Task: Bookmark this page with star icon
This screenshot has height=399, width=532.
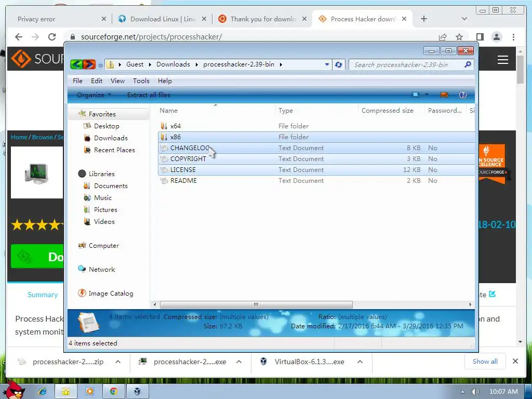Action: coord(459,37)
